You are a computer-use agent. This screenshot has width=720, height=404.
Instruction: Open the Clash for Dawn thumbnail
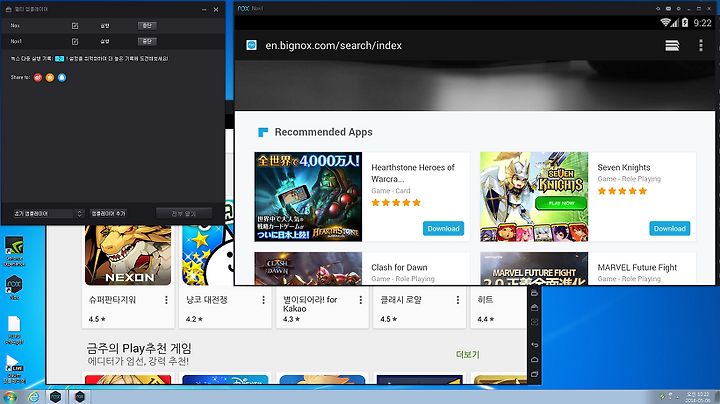[308, 269]
